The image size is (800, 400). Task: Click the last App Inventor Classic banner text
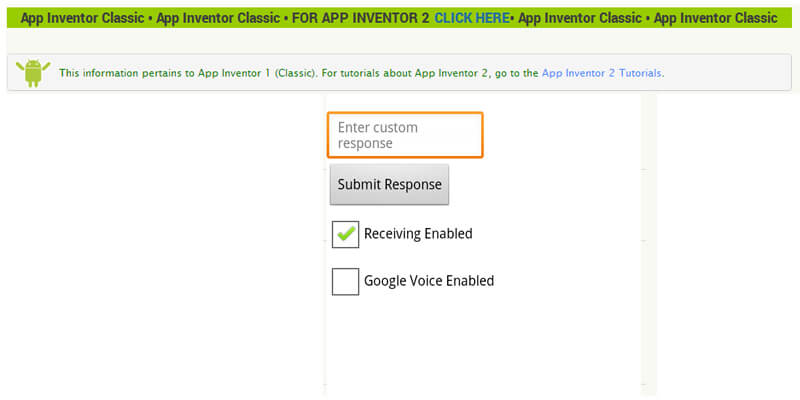[x=715, y=18]
